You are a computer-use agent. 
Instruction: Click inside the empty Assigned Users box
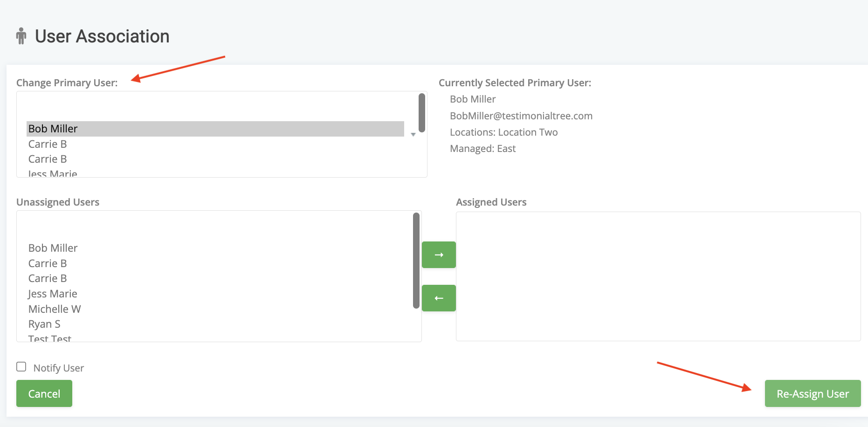658,276
